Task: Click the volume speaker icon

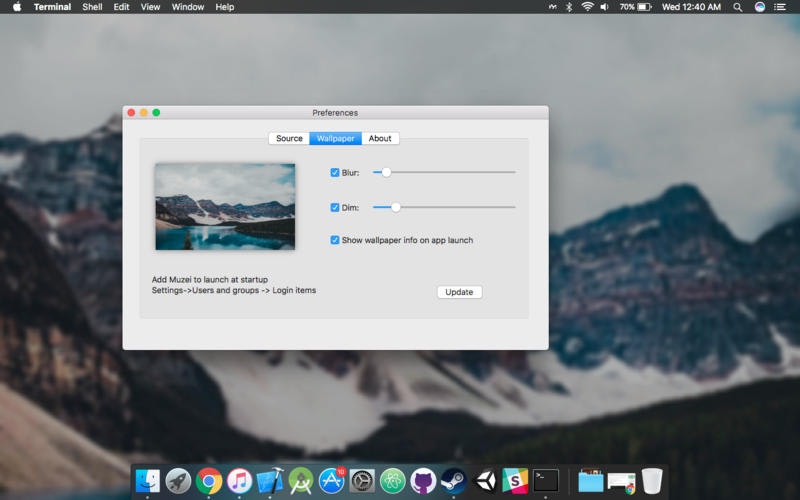Action: pyautogui.click(x=605, y=7)
